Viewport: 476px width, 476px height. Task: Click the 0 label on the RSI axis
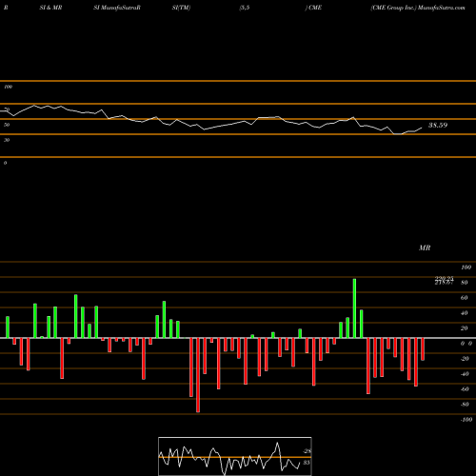[x=5, y=163]
